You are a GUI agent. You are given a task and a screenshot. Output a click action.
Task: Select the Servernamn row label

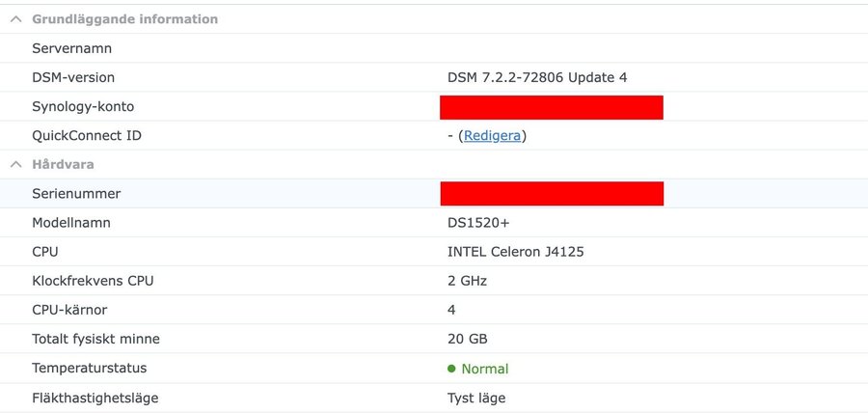(x=72, y=48)
